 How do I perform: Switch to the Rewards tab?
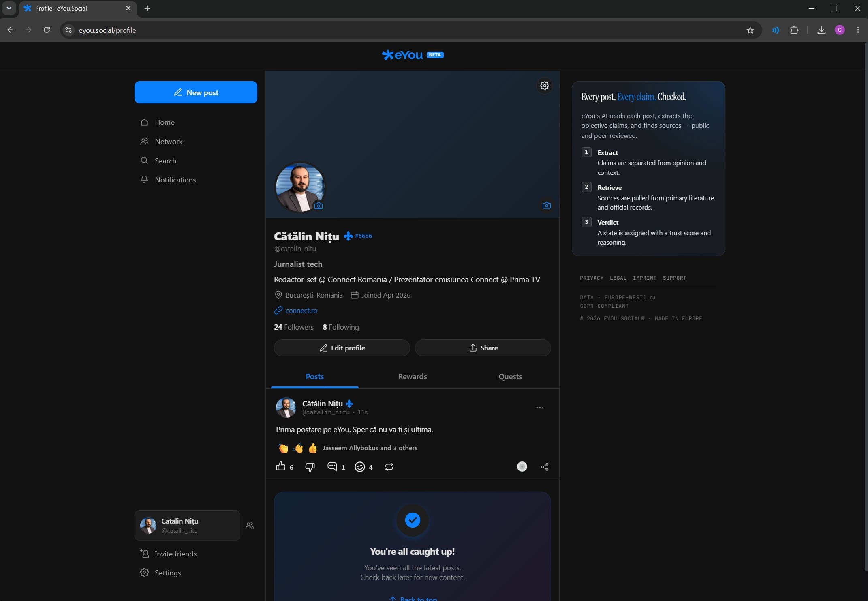pyautogui.click(x=413, y=376)
